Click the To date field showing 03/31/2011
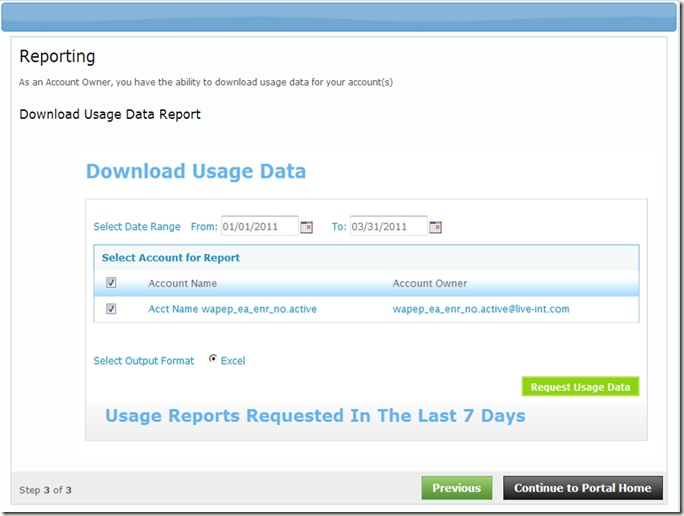The width and height of the screenshot is (684, 516). point(387,227)
